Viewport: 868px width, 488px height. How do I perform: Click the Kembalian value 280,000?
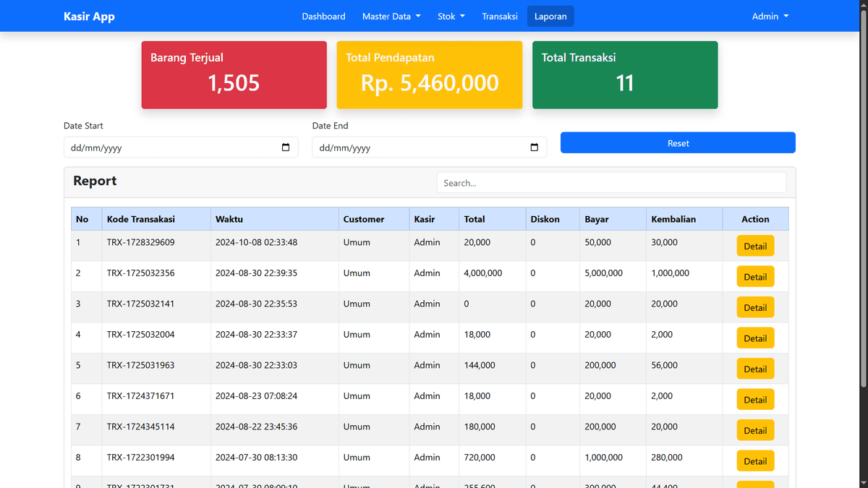coord(667,458)
